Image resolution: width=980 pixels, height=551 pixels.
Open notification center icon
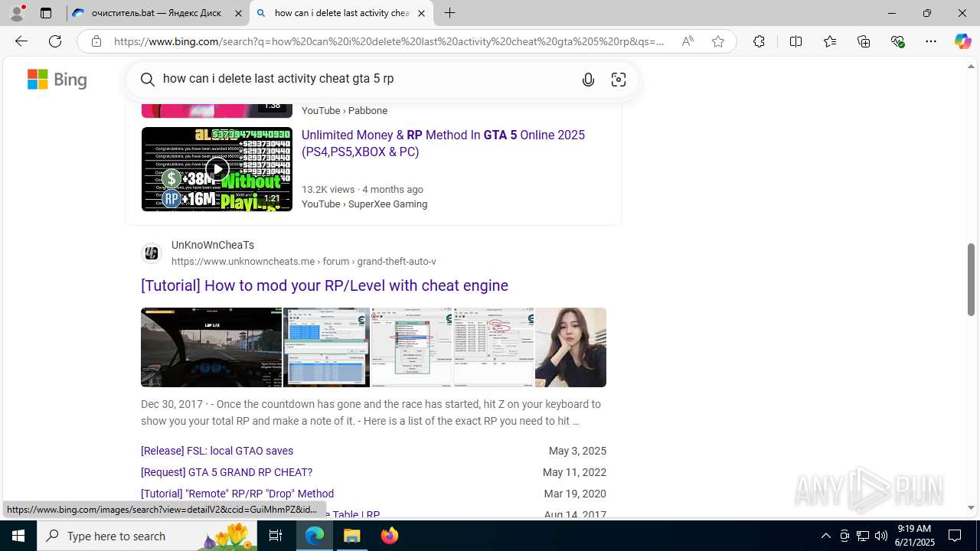coord(955,536)
